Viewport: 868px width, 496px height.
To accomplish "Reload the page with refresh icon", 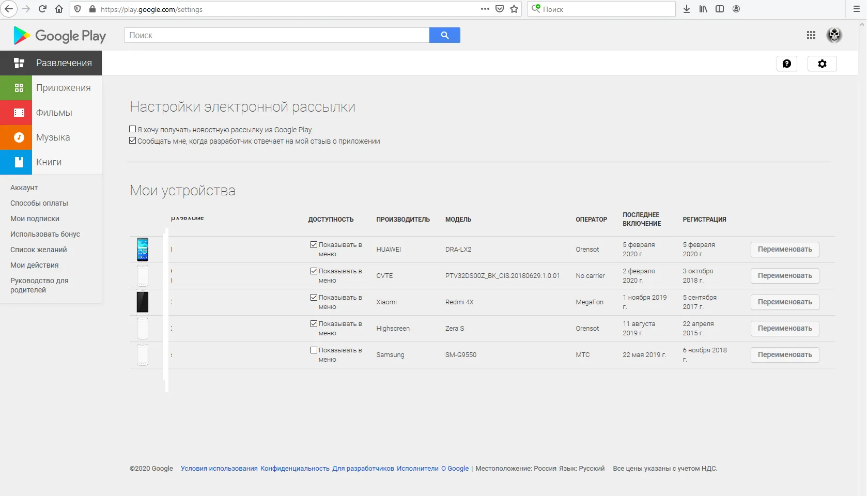I will [42, 9].
